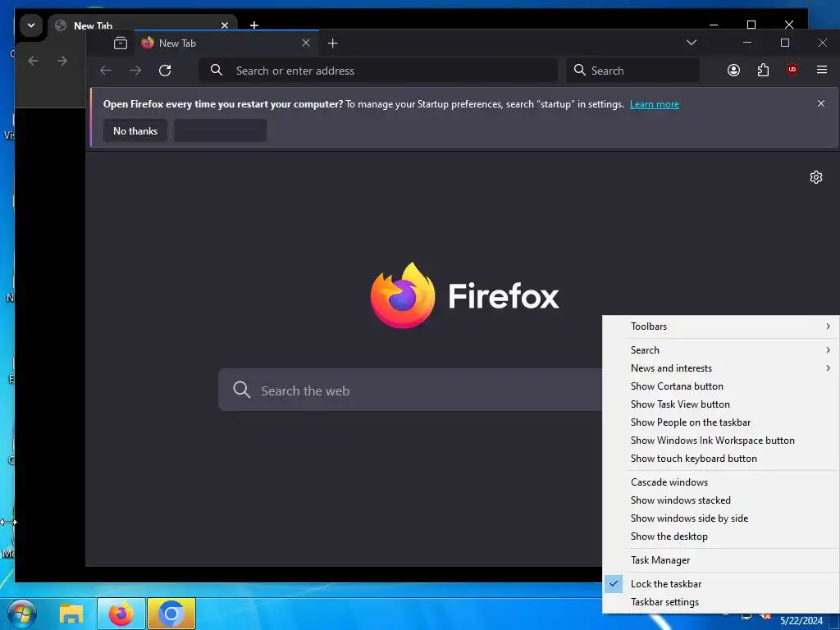Close the Chrome New Tab tab
840x630 pixels.
[x=225, y=25]
